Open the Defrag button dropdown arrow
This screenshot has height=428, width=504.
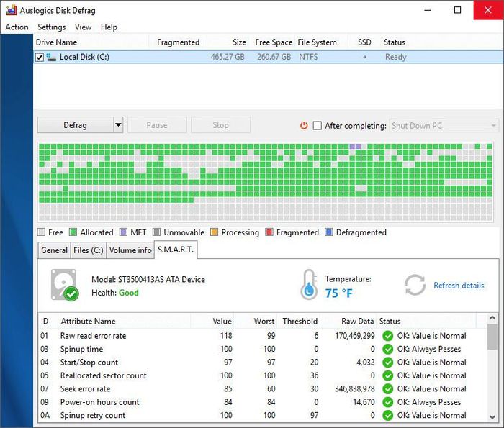coord(118,125)
